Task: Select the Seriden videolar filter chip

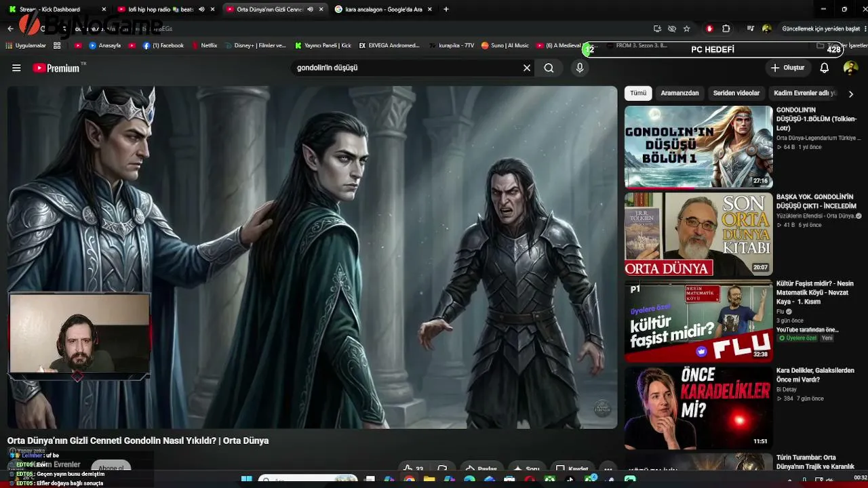Action: tap(736, 93)
